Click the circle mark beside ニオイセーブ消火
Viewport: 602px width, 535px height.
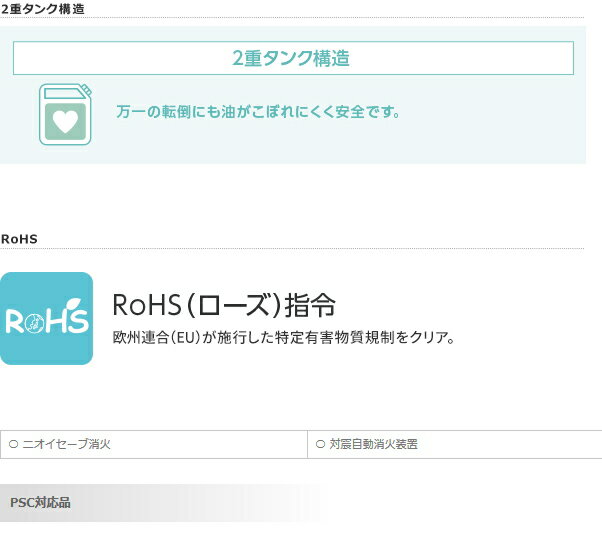pos(14,443)
